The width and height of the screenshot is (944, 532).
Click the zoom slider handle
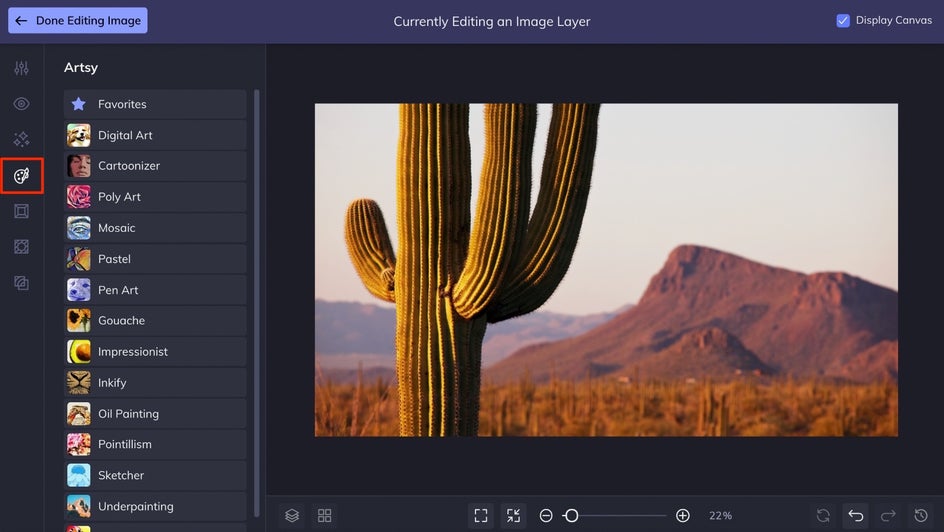pos(571,516)
